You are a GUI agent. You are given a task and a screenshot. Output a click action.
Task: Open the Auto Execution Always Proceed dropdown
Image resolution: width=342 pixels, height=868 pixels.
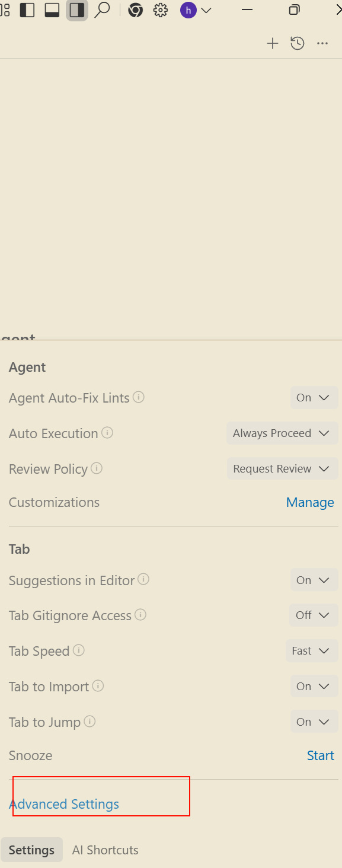pyautogui.click(x=282, y=433)
